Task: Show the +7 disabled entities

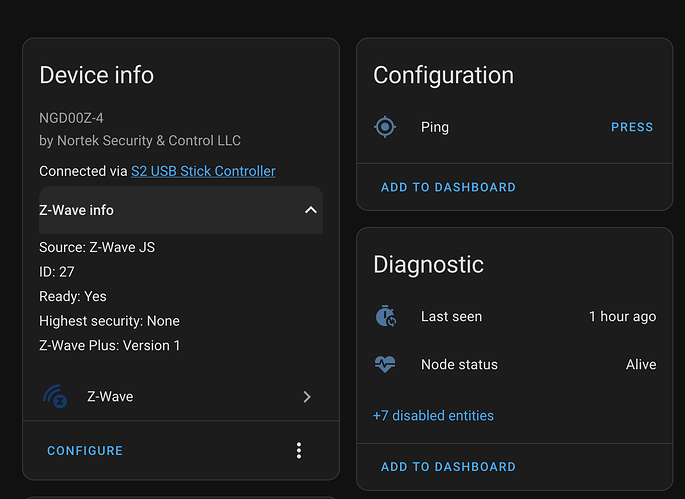Action: click(x=433, y=416)
